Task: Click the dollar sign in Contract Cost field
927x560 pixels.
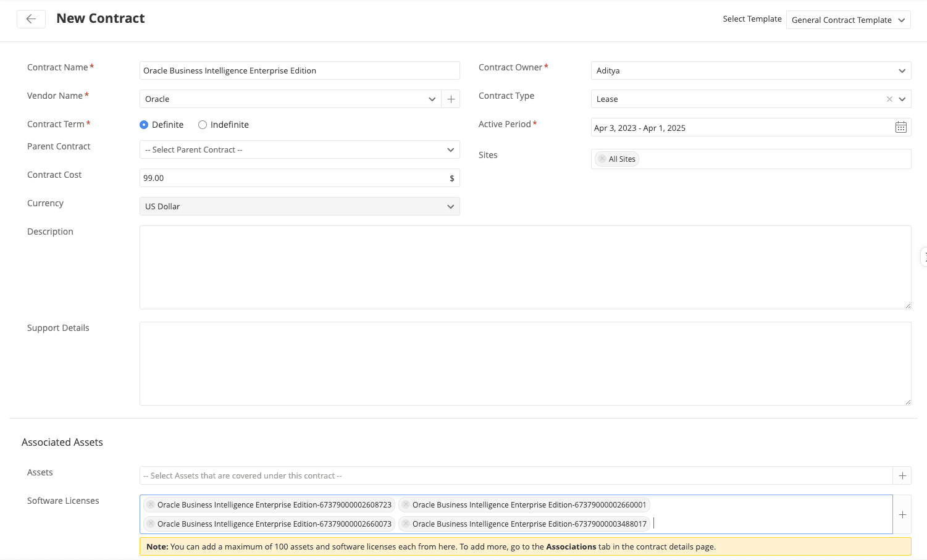Action: pyautogui.click(x=453, y=178)
